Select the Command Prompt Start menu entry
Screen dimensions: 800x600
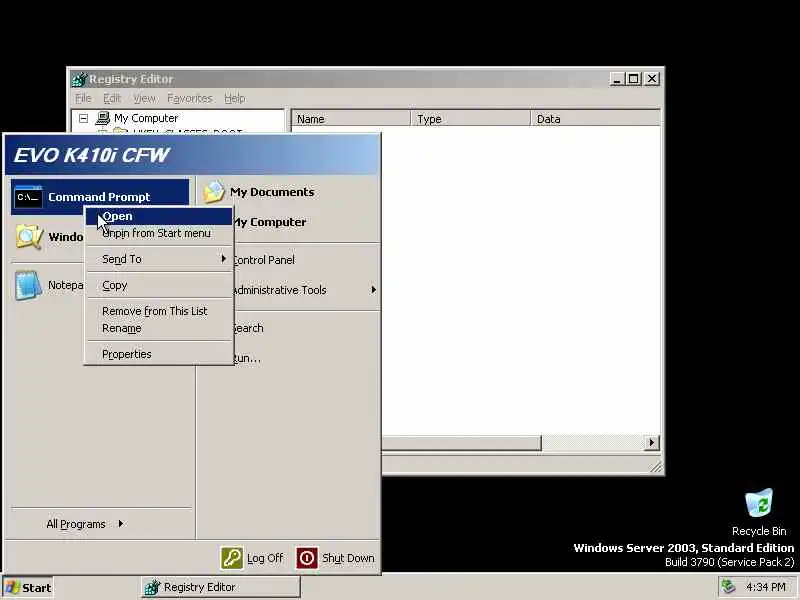pos(99,197)
